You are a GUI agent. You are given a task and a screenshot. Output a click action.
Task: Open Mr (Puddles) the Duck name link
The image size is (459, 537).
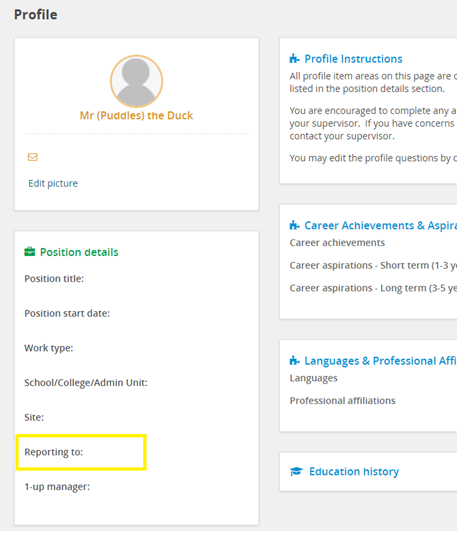(136, 115)
